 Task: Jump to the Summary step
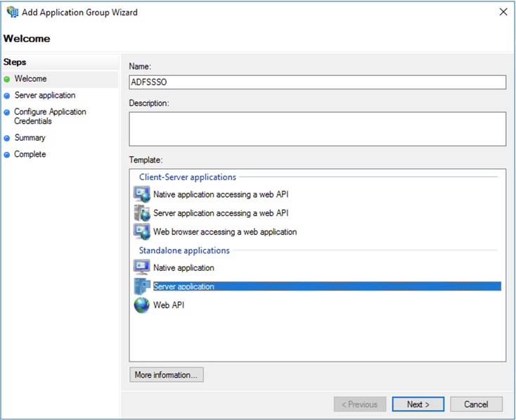pos(30,138)
